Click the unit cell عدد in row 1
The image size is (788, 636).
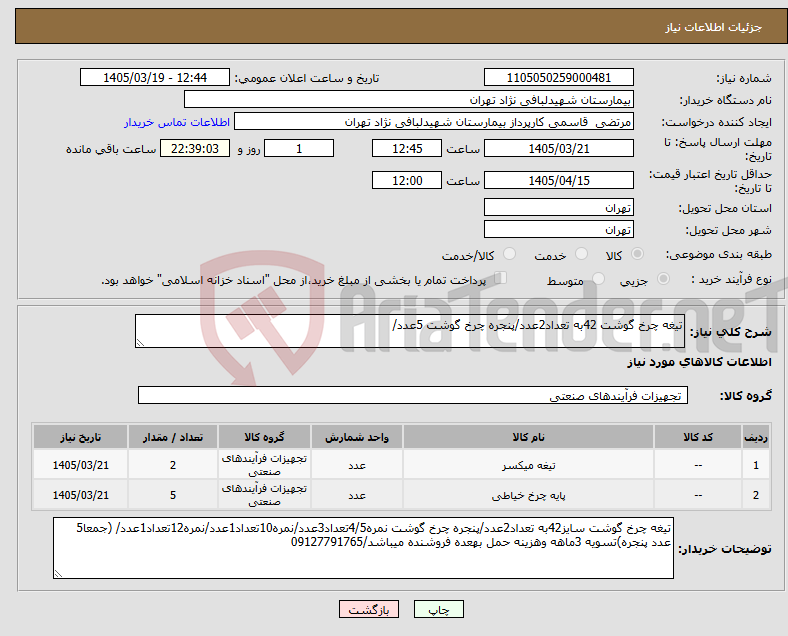pos(357,465)
